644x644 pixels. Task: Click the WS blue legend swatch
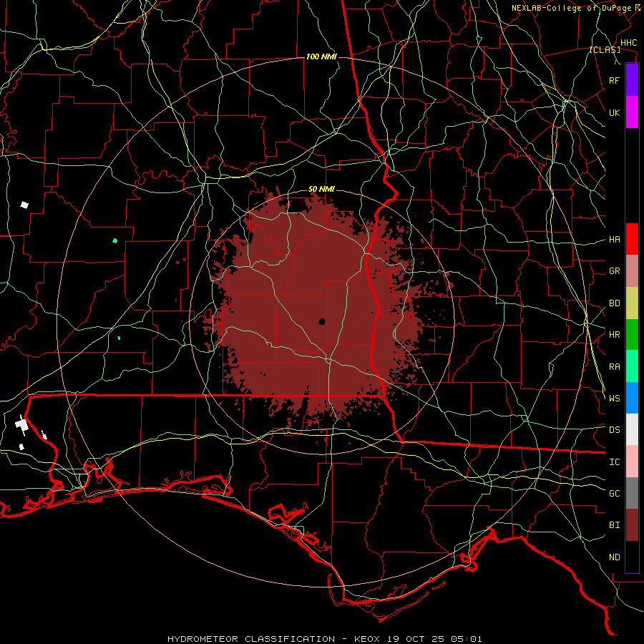click(x=632, y=398)
